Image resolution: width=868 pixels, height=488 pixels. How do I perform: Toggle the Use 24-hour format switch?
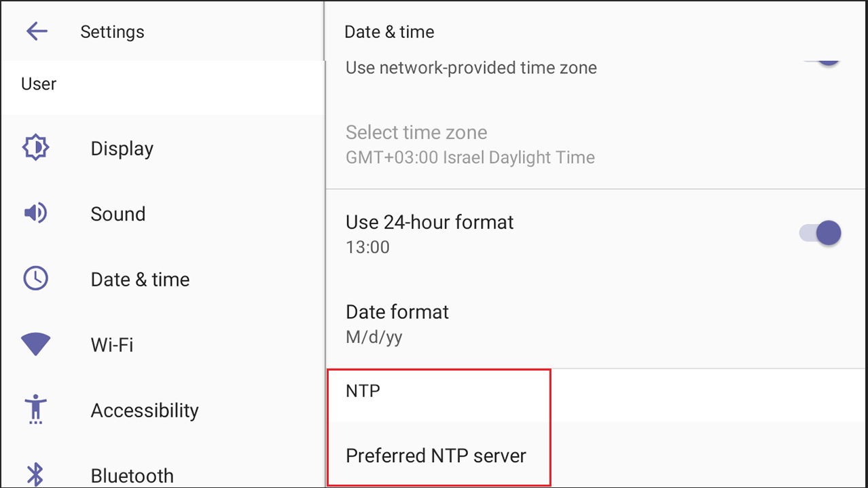[820, 233]
